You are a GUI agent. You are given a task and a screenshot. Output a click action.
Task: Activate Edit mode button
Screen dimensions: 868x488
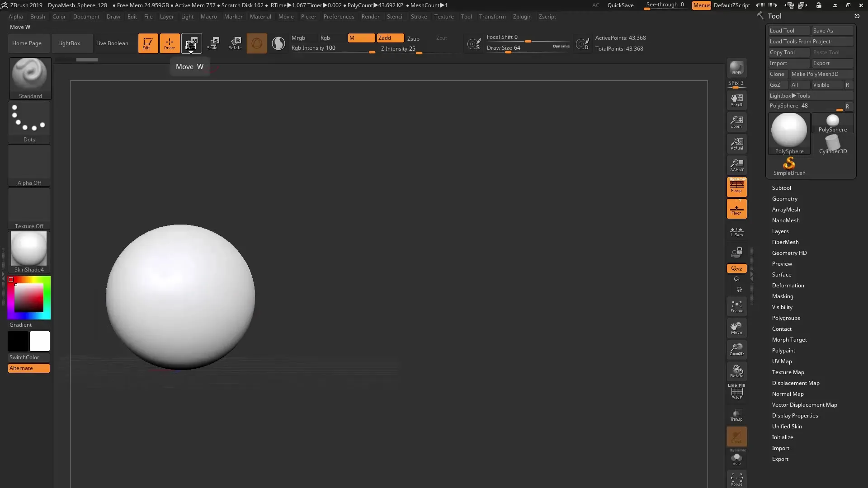148,43
